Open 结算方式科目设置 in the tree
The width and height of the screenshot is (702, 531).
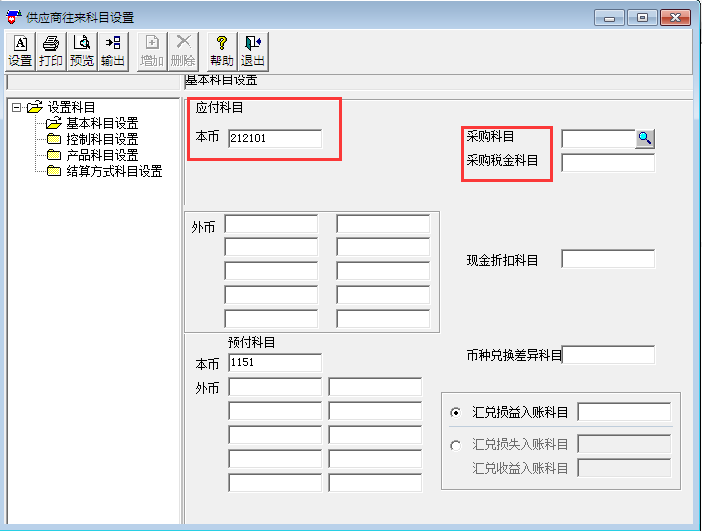coord(113,171)
